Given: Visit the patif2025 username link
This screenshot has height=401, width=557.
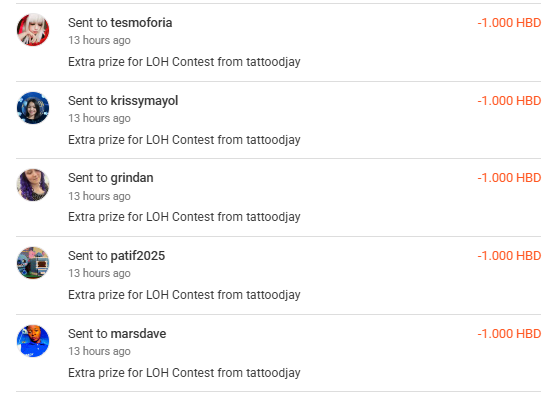Looking at the screenshot, I should coord(138,256).
